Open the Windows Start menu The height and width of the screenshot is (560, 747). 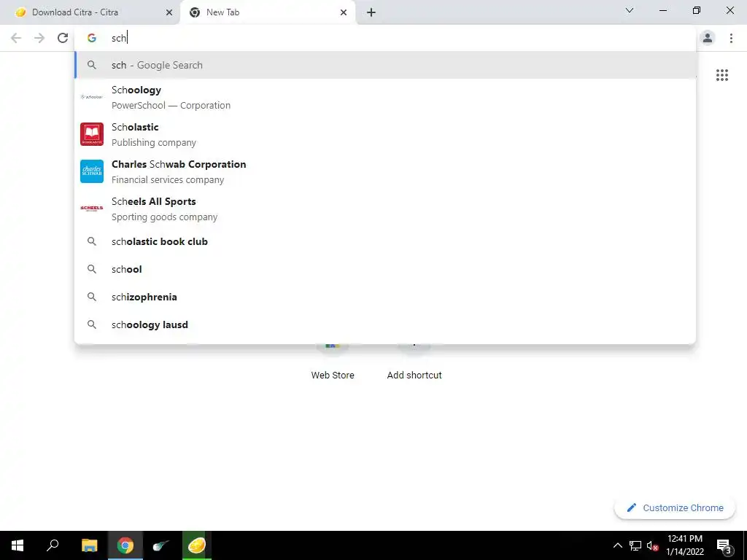coord(18,545)
